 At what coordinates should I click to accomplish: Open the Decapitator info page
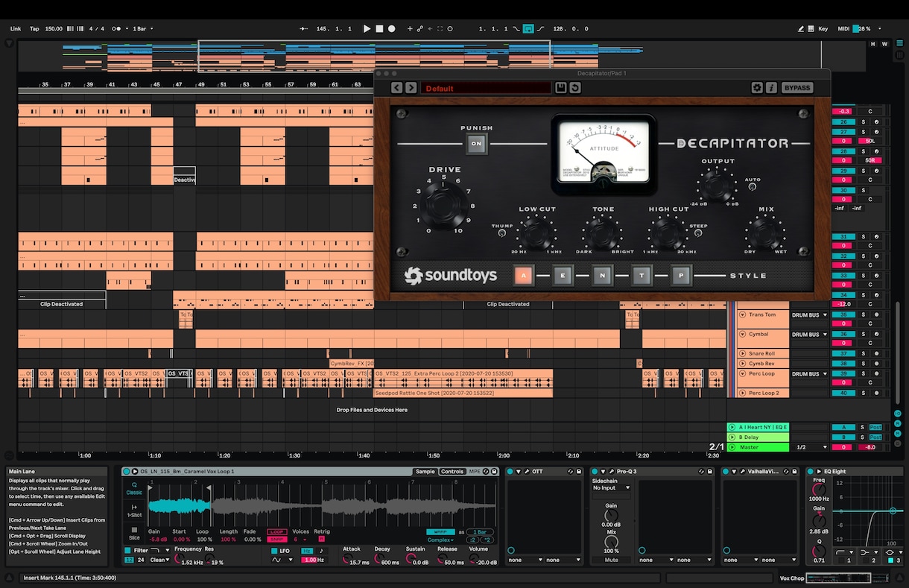[x=771, y=88]
